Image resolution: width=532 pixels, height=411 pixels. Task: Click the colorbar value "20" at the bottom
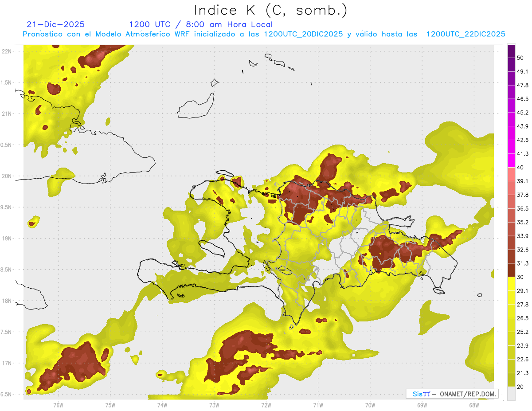point(520,387)
